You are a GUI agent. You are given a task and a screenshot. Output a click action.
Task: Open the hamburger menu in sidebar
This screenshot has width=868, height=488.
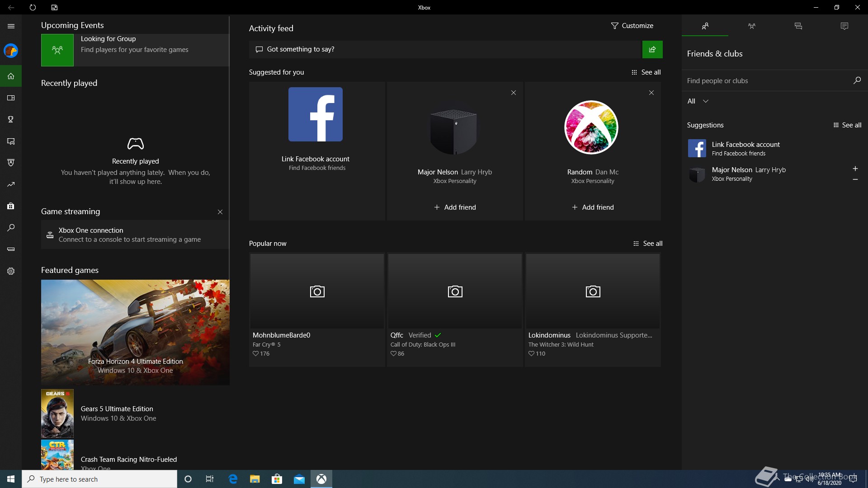click(x=11, y=26)
